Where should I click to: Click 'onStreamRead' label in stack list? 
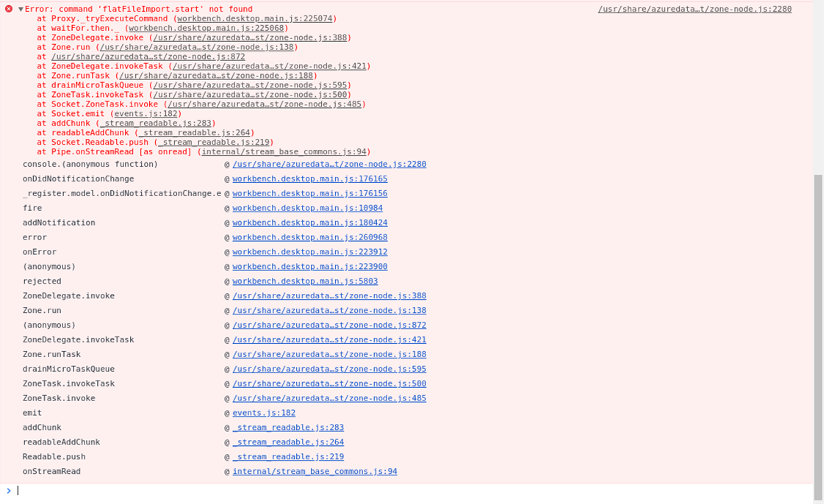pos(51,472)
